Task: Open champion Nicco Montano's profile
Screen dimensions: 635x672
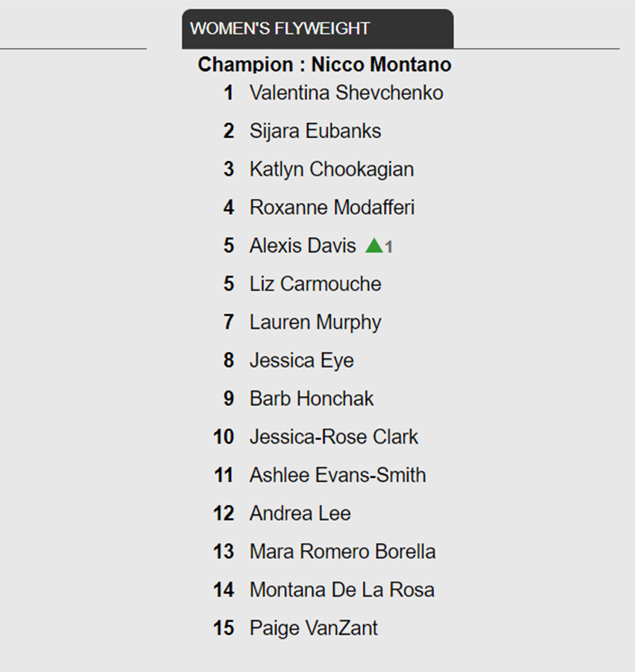Action: point(381,65)
